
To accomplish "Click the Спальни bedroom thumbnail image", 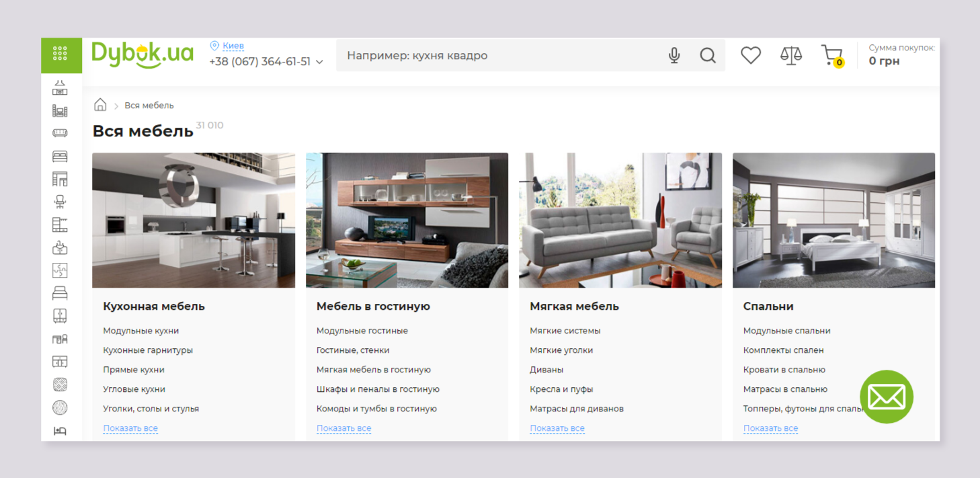I will click(x=833, y=220).
